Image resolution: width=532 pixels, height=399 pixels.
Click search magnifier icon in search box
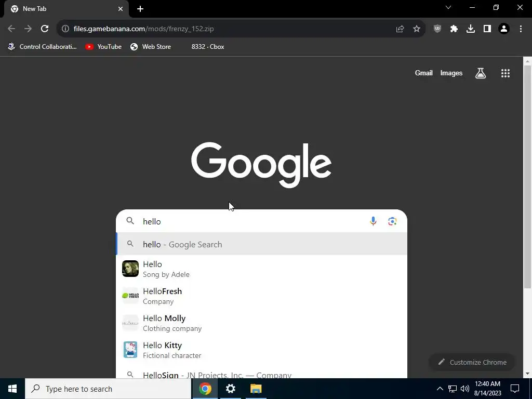coord(130,221)
